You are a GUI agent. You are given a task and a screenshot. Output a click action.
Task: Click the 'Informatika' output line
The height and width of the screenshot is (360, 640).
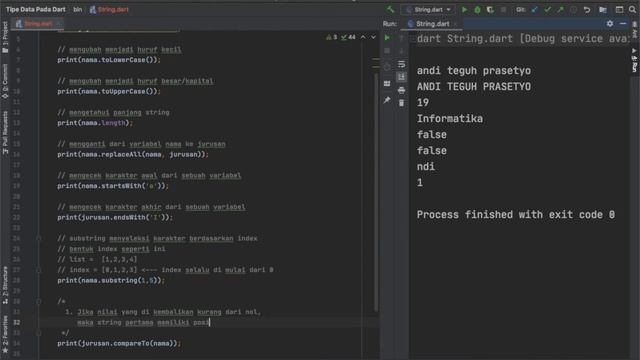[449, 119]
